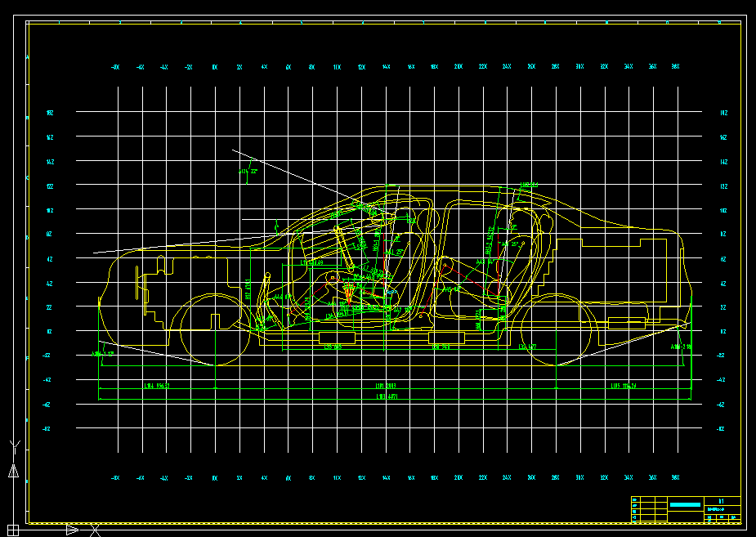
Task: Select the rear wheel circle outline
Action: pos(556,329)
